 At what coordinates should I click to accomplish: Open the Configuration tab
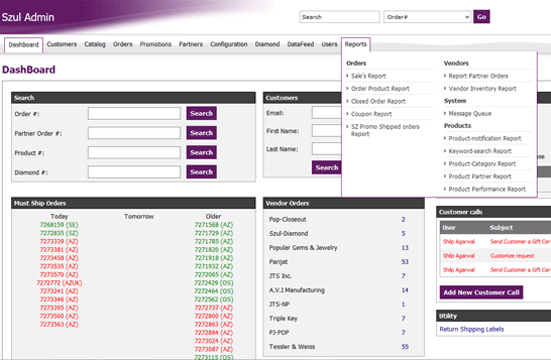point(229,44)
